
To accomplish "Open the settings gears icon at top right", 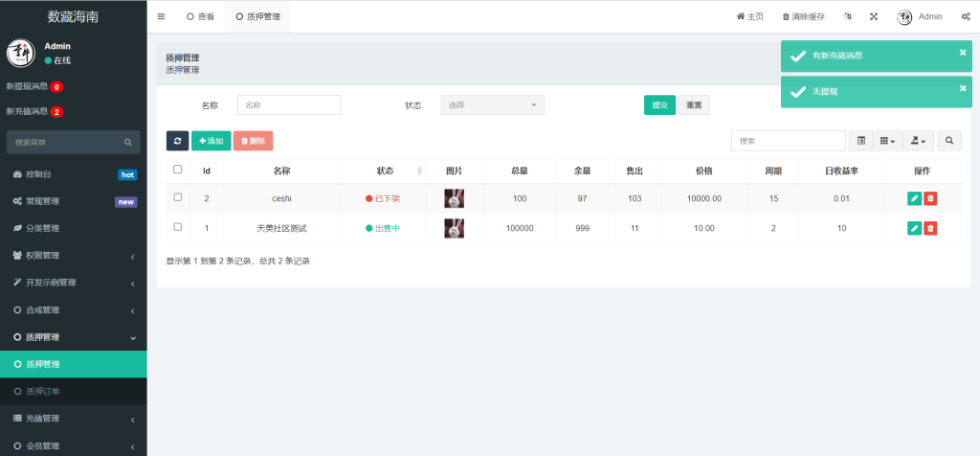I will [965, 16].
